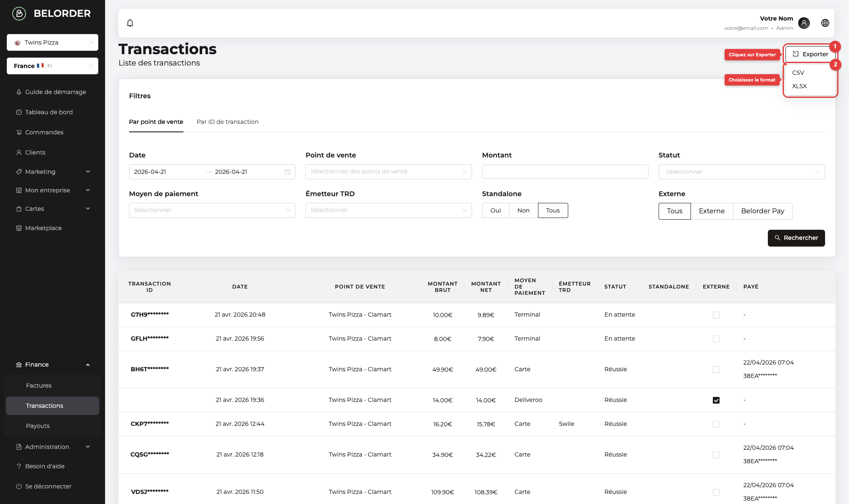Screen dimensions: 849x504
Task: Open the Commandes page
Action: pyautogui.click(x=44, y=132)
